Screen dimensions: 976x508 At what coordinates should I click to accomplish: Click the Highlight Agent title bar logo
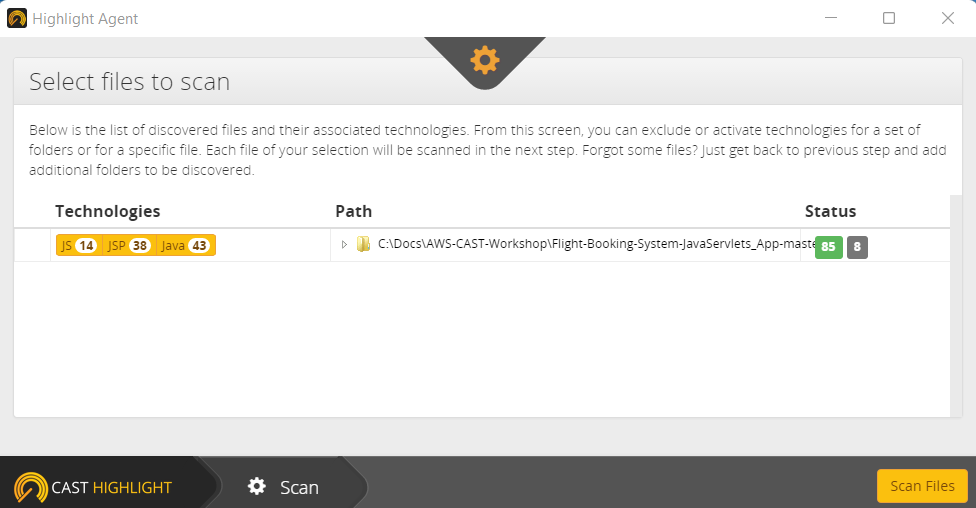tap(17, 18)
